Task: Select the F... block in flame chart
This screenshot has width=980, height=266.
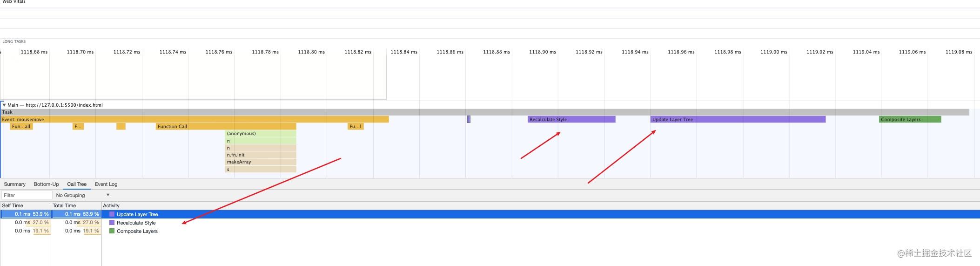Action: click(x=78, y=127)
